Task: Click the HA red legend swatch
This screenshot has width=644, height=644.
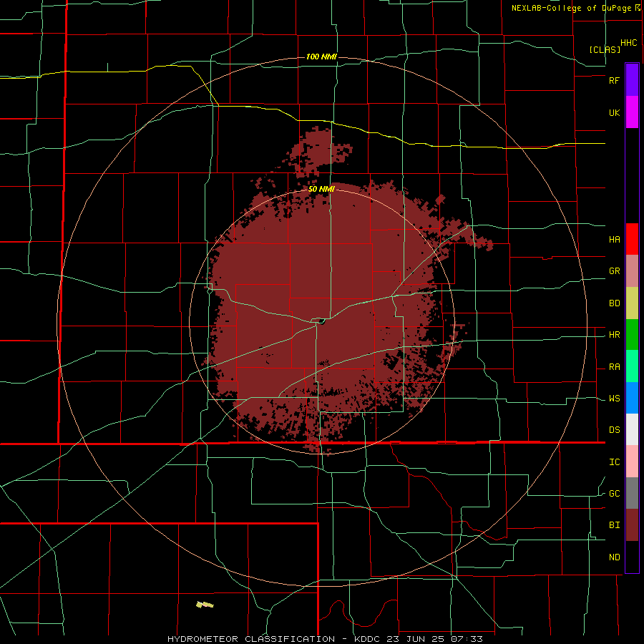Action: (x=632, y=239)
